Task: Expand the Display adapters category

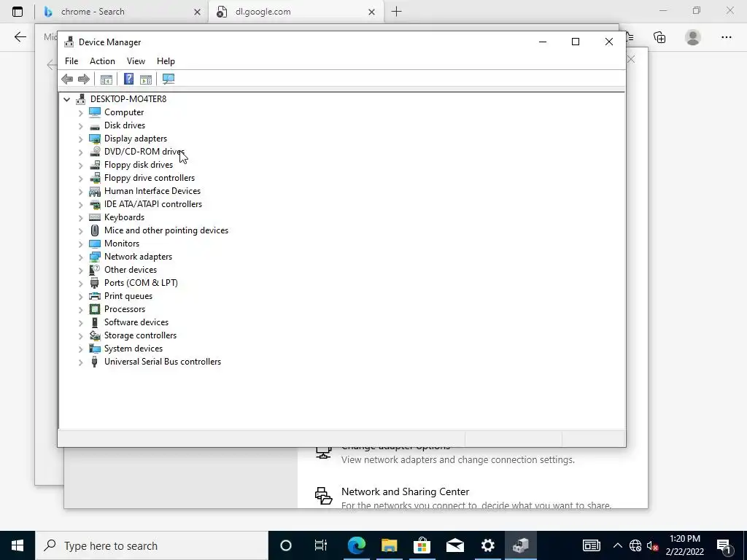Action: pos(80,139)
